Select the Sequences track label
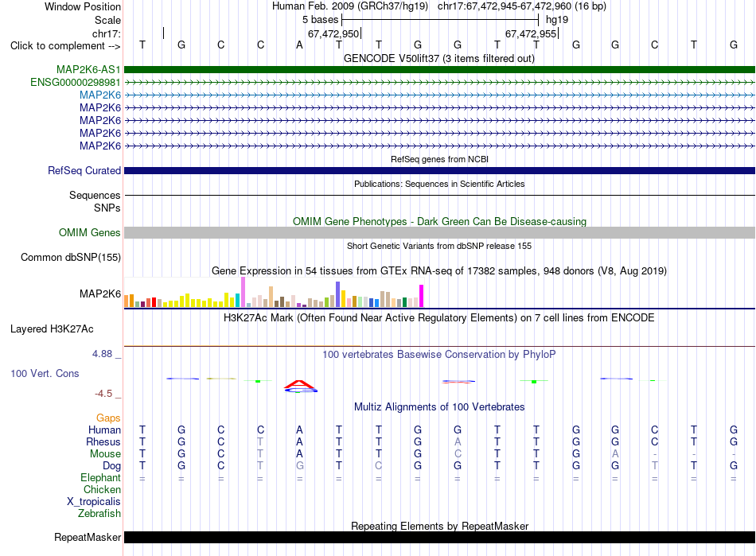 95,195
